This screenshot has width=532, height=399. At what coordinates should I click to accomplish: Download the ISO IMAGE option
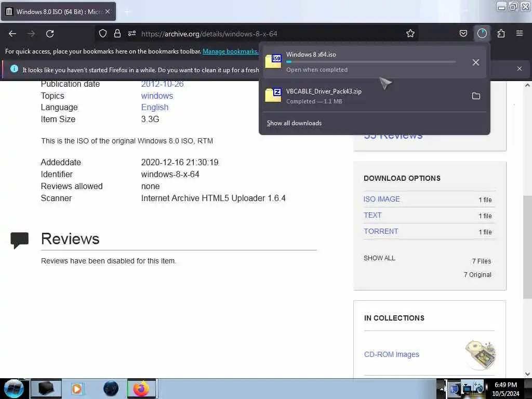point(382,199)
